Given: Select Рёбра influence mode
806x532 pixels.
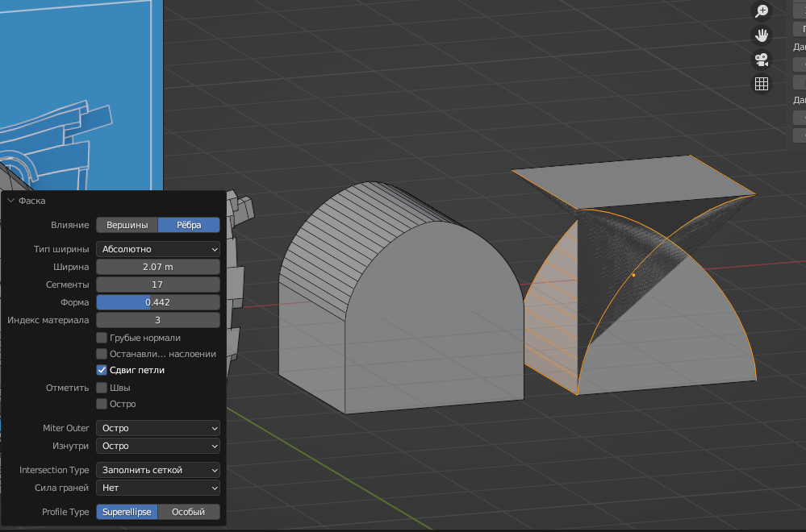Looking at the screenshot, I should coord(189,225).
